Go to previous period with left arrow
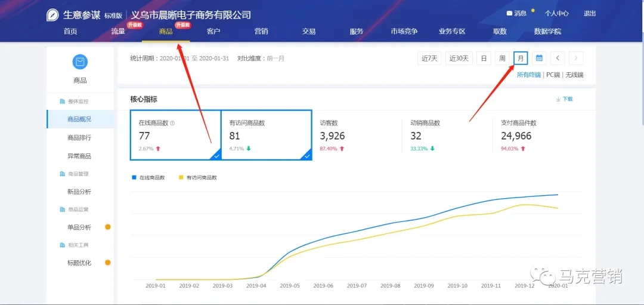 (557, 58)
